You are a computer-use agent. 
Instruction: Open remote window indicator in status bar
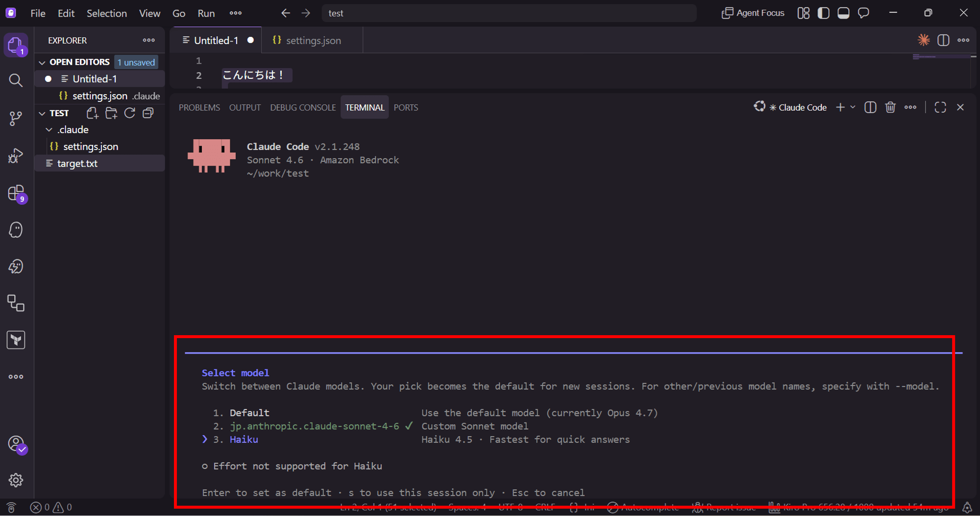tap(11, 508)
